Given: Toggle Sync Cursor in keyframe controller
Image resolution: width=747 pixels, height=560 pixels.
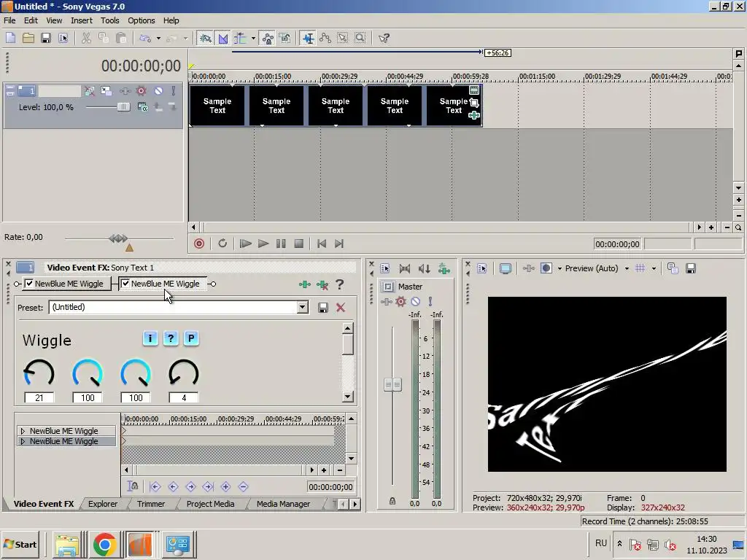Looking at the screenshot, I should (x=133, y=486).
